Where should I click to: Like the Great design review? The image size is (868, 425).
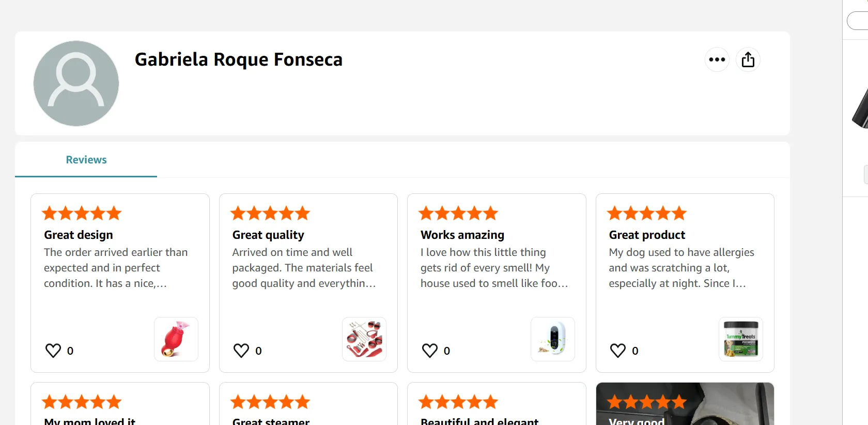coord(53,351)
